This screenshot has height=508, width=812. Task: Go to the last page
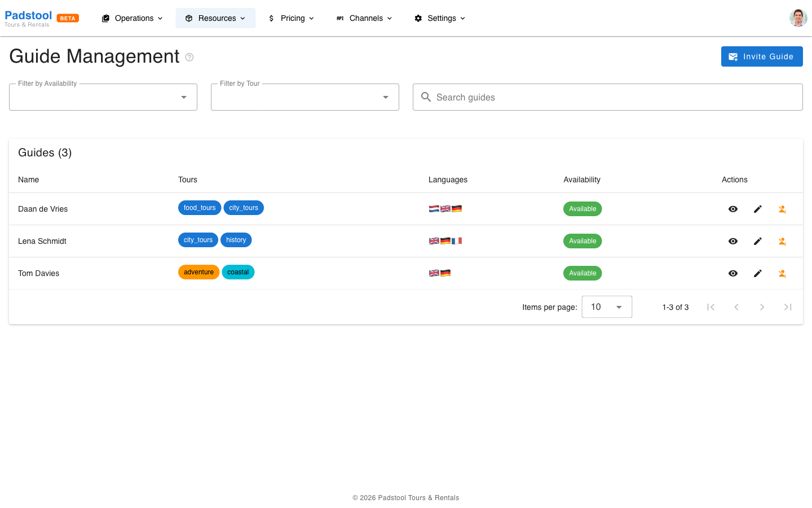(788, 307)
